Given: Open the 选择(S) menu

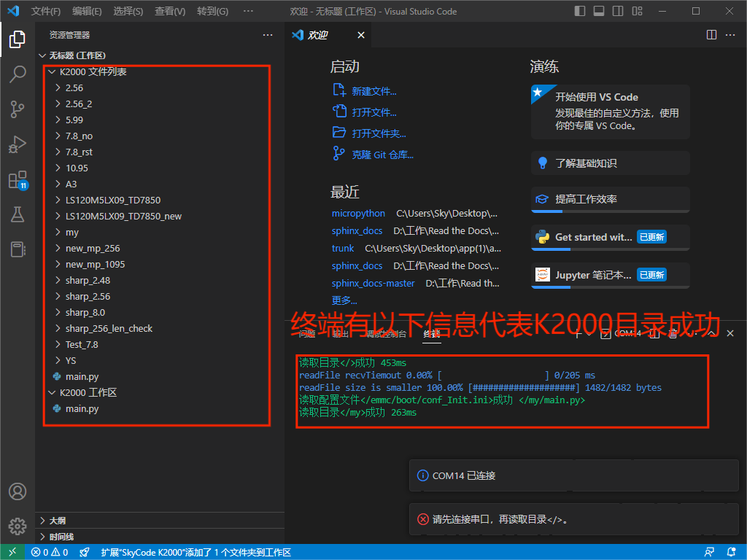Looking at the screenshot, I should pyautogui.click(x=128, y=11).
